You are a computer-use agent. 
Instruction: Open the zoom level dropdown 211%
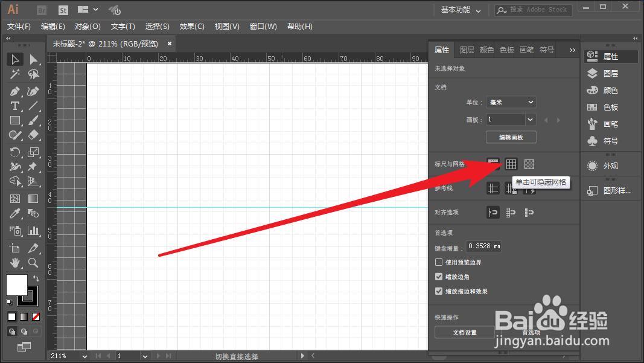coord(84,356)
